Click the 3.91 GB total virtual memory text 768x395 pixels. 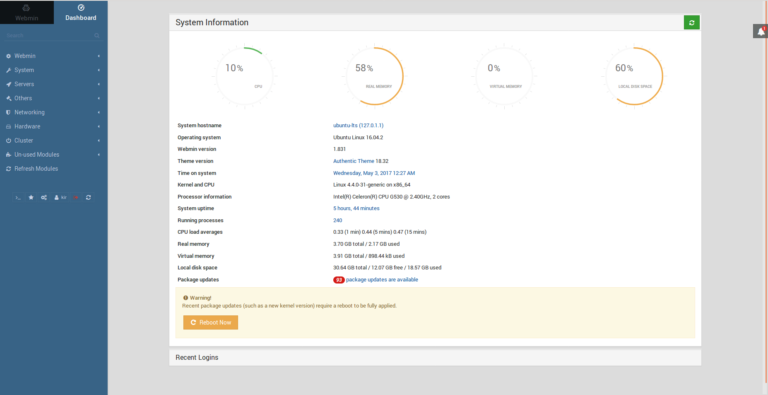coord(369,256)
